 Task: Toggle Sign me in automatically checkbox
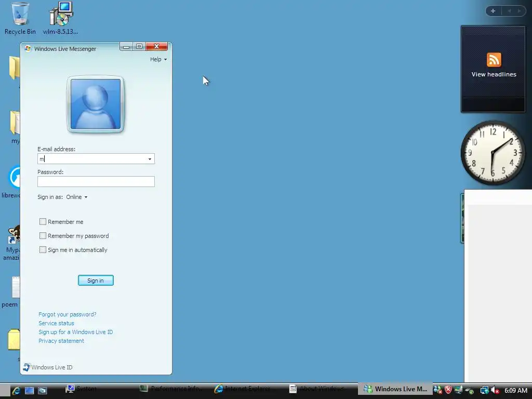pos(43,250)
